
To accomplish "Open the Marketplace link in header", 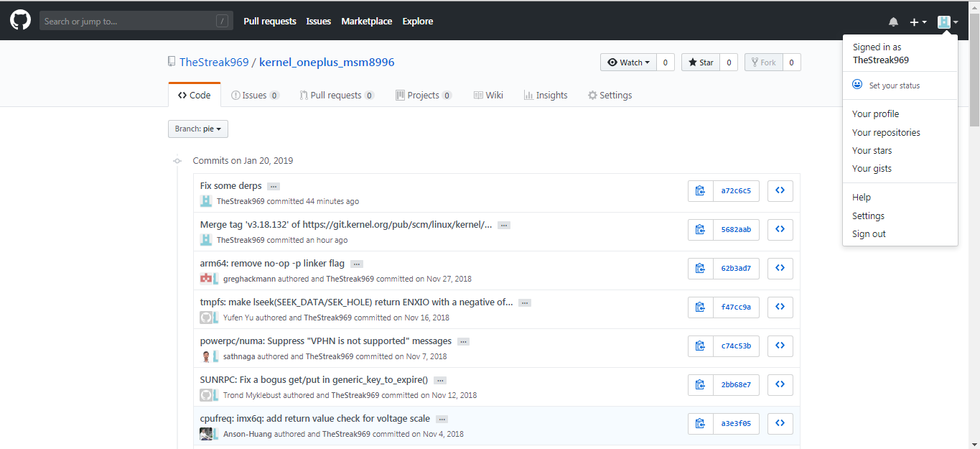I will point(366,22).
